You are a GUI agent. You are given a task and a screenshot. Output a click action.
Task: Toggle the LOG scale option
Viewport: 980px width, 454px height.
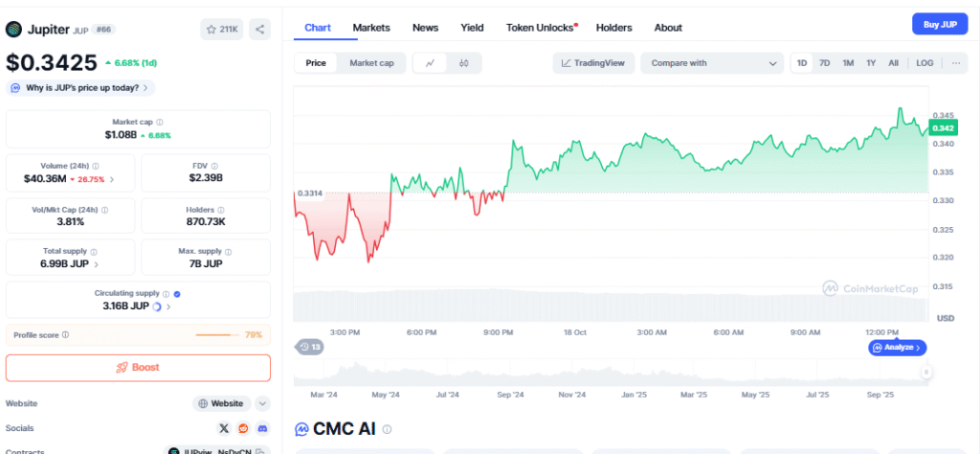tap(924, 63)
